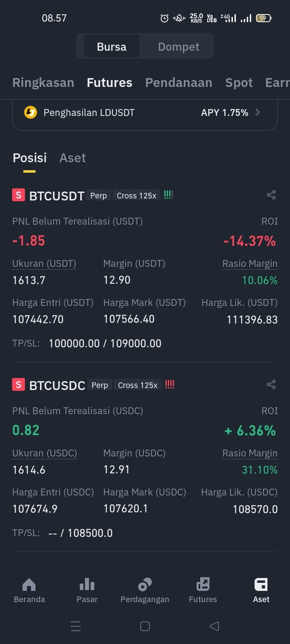
Task: Tap green ADL indicator bars on BTCUSDT
Action: pyautogui.click(x=168, y=195)
